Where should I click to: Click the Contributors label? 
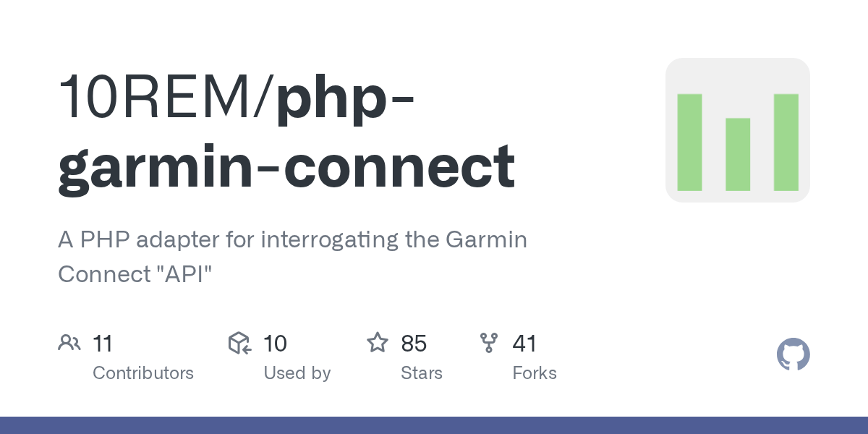point(143,373)
